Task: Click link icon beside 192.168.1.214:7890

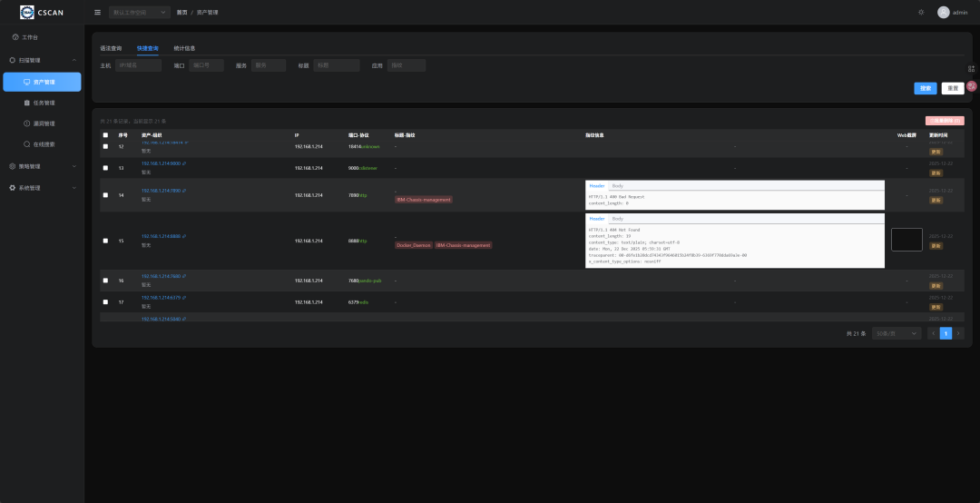Action: (183, 191)
